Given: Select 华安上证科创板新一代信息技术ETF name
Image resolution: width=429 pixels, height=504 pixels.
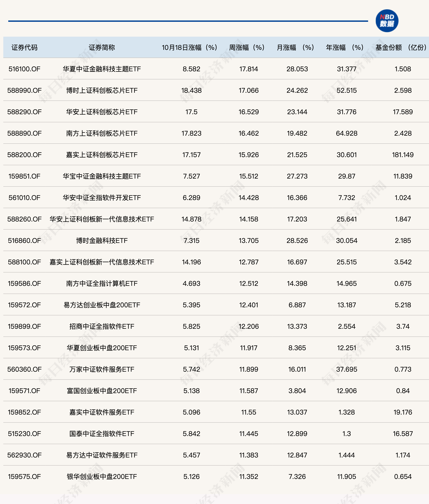Looking at the screenshot, I should point(102,219).
